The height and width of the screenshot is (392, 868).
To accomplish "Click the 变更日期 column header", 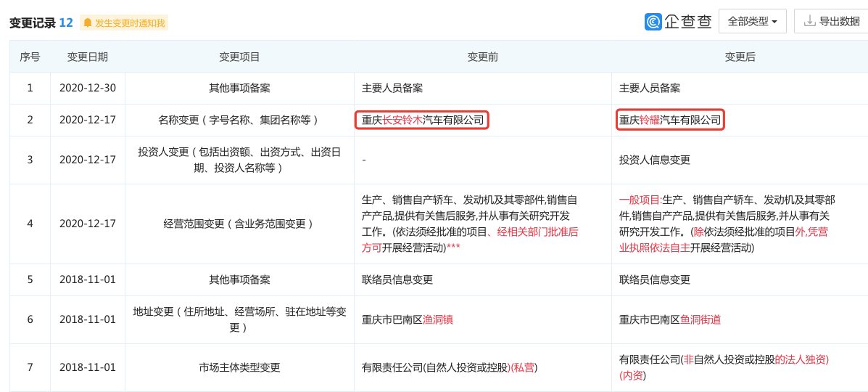I will [88, 57].
